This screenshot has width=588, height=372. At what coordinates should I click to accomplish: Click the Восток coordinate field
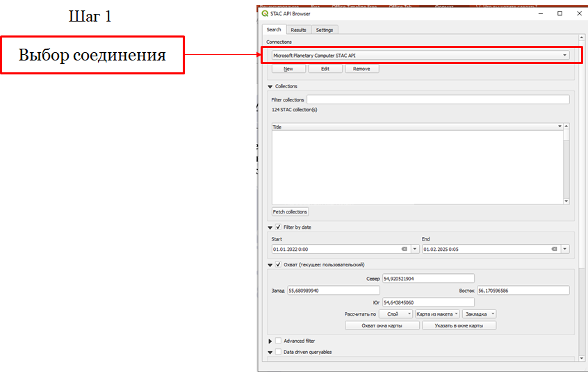click(x=523, y=291)
